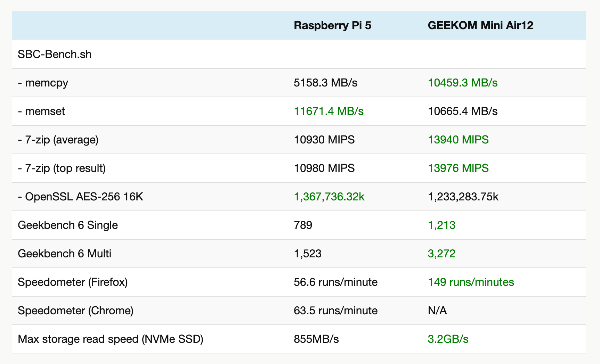Select the green '3,272' value
Viewport: 600px width, 364px height.
coord(441,254)
